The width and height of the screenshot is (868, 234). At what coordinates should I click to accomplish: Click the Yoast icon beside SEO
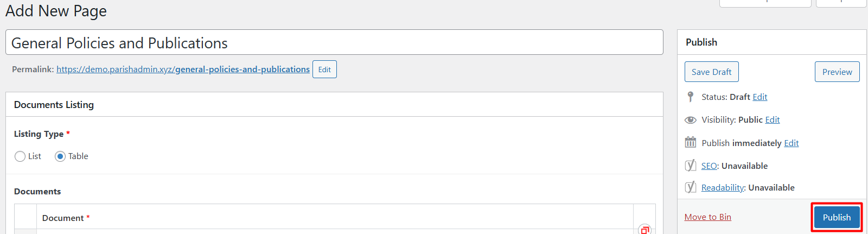click(691, 166)
